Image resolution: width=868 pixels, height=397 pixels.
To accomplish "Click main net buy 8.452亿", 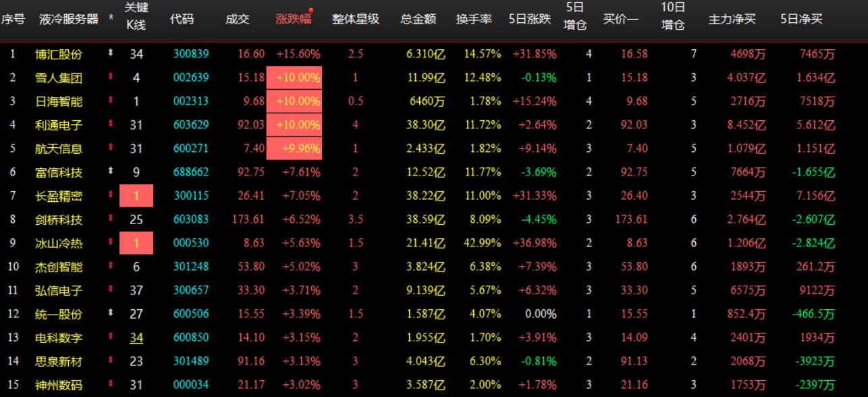I will (x=747, y=125).
